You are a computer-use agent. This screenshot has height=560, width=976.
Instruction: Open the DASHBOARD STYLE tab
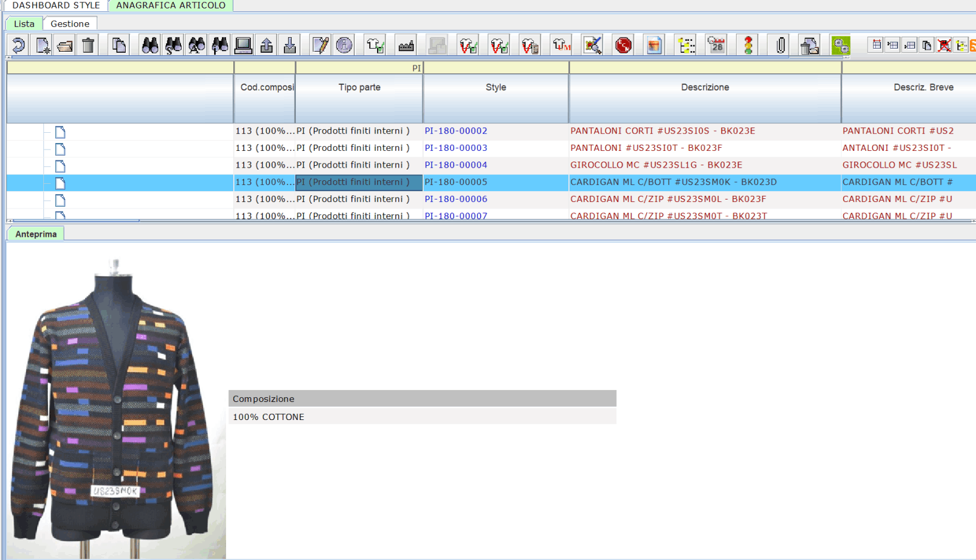(x=56, y=5)
